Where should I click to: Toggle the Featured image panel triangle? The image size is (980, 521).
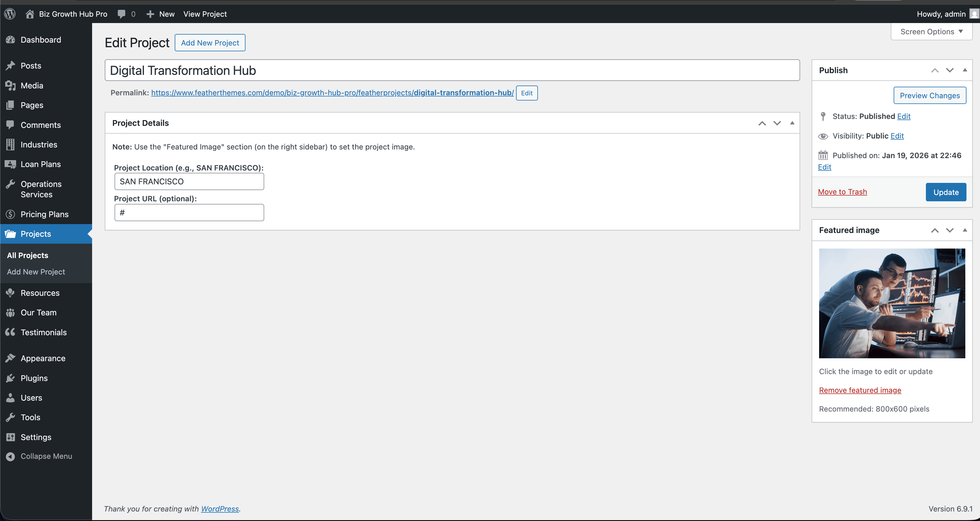point(964,230)
